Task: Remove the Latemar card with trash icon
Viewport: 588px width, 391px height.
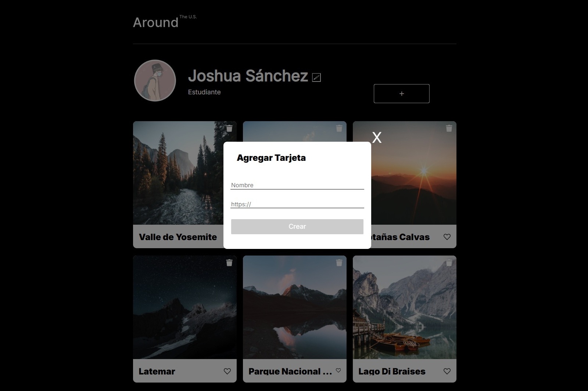Action: tap(229, 263)
